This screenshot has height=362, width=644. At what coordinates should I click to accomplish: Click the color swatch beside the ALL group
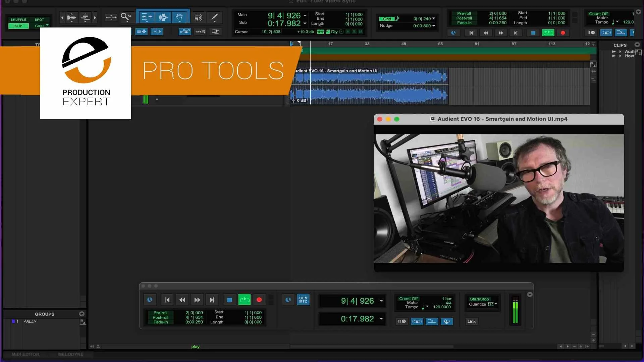point(13,321)
